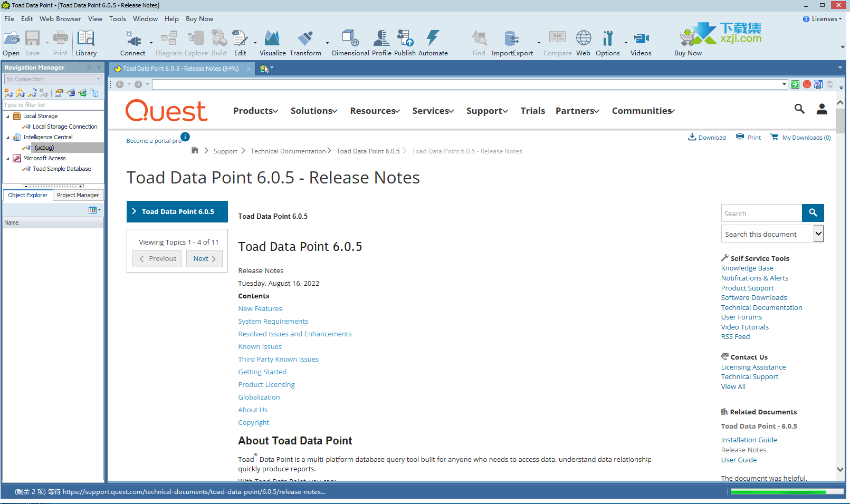Open the browser address bar dropdown arrow
This screenshot has width=850, height=504.
tap(784, 84)
